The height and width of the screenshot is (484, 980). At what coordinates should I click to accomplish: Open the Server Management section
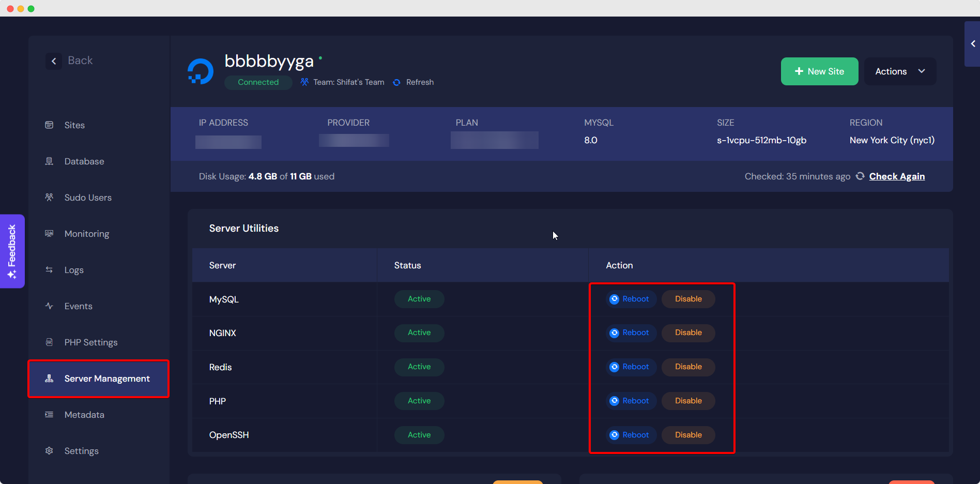pyautogui.click(x=98, y=379)
